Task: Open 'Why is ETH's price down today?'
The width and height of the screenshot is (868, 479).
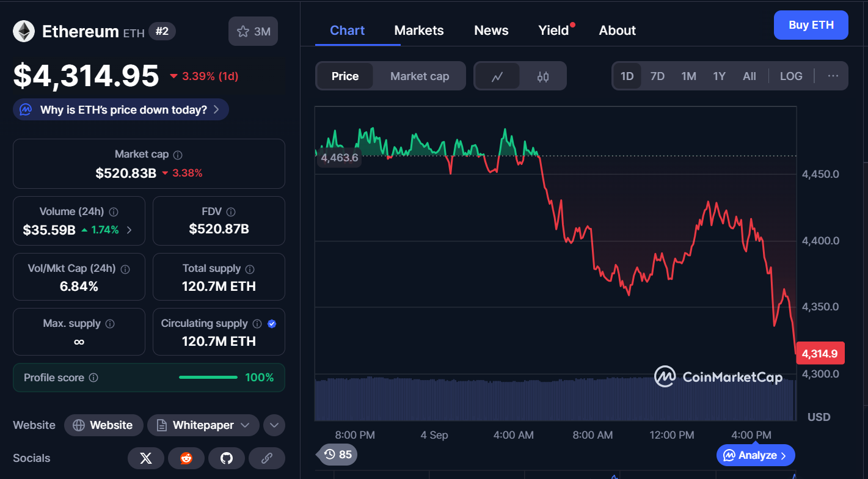Action: click(x=121, y=110)
